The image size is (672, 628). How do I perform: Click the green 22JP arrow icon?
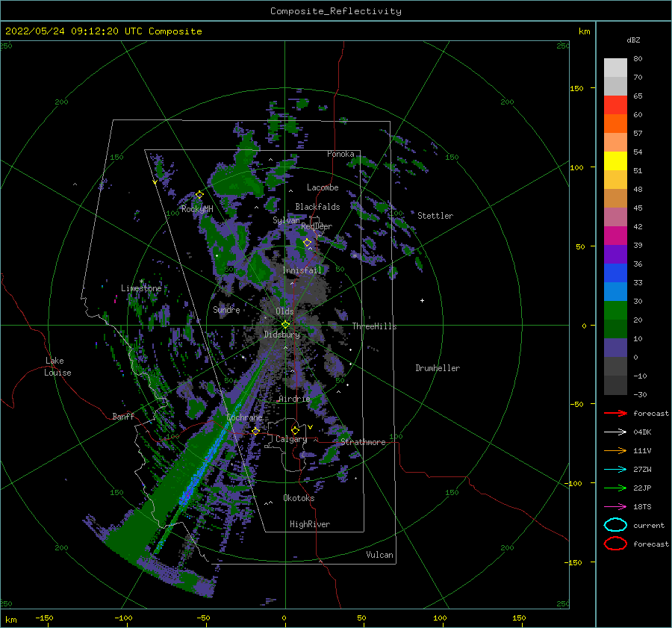click(615, 488)
